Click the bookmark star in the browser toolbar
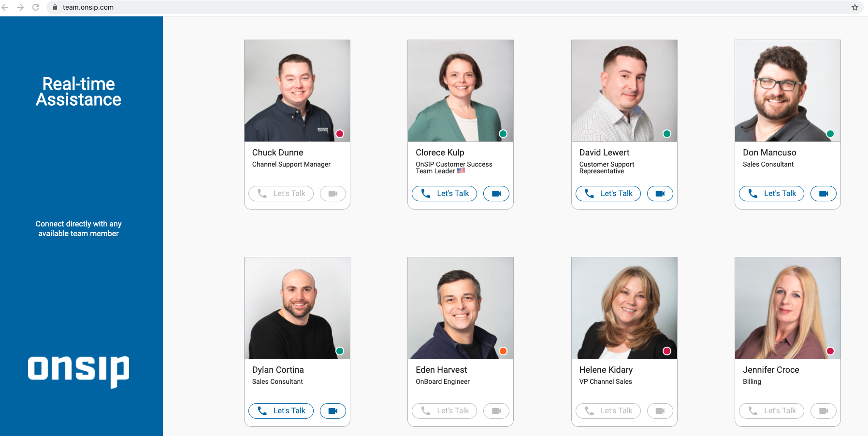The image size is (868, 436). click(855, 7)
